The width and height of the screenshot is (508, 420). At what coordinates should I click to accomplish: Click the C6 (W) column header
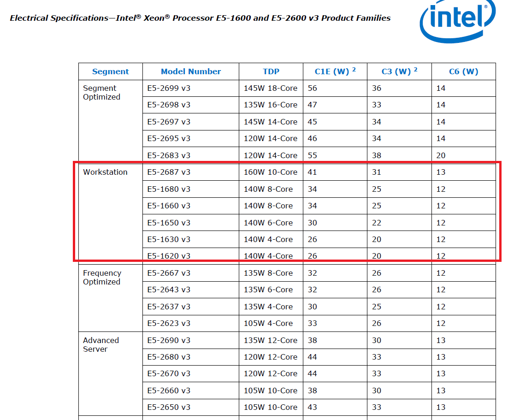click(x=464, y=71)
